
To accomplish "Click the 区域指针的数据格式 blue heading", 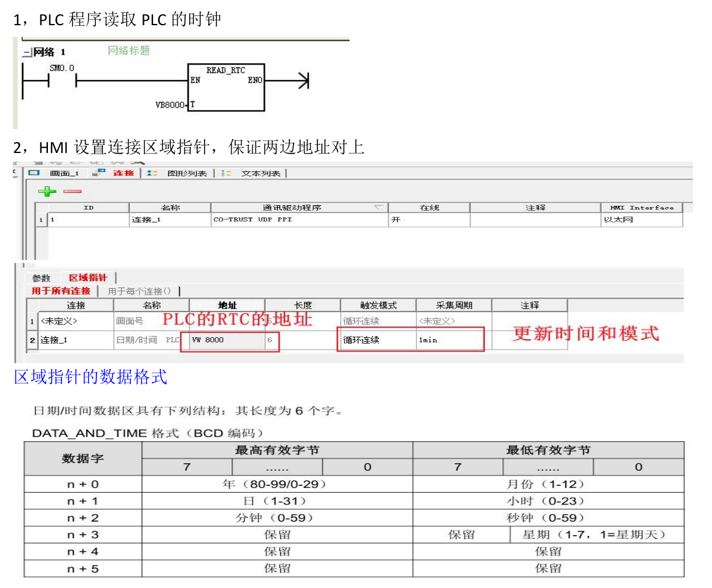I will coord(91,377).
